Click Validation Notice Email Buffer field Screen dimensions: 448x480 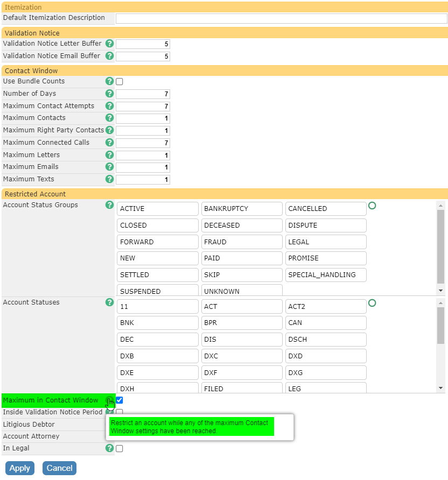click(143, 57)
